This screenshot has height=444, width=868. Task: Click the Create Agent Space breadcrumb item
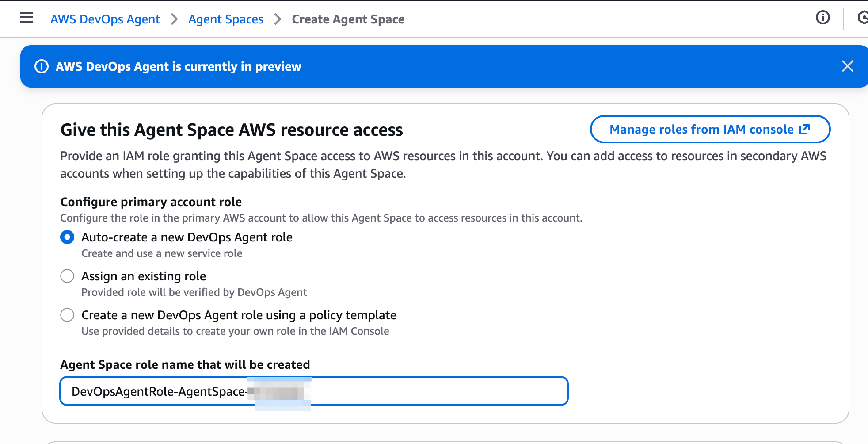(x=348, y=19)
